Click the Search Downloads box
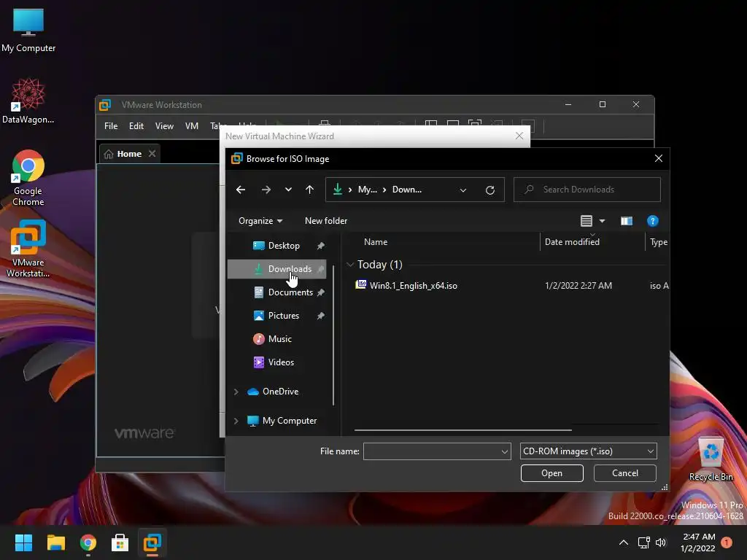747x560 pixels. [587, 190]
